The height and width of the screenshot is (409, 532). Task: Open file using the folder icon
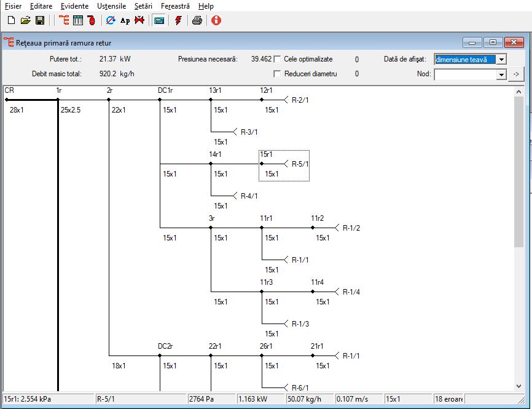click(x=25, y=20)
